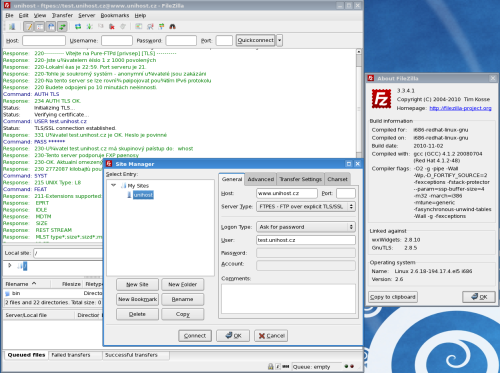Click the New Folder button
Viewport: 500px width, 373px height.
pyautogui.click(x=183, y=285)
